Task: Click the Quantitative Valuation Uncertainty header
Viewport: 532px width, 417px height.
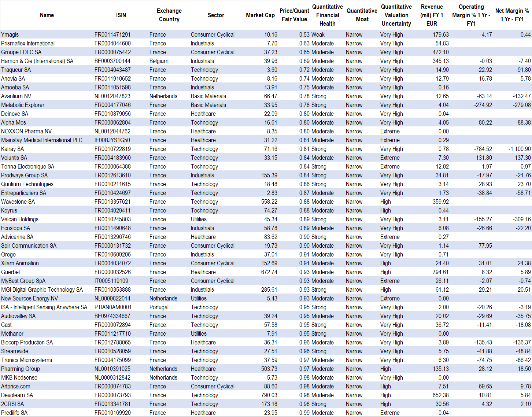Action: click(x=396, y=15)
